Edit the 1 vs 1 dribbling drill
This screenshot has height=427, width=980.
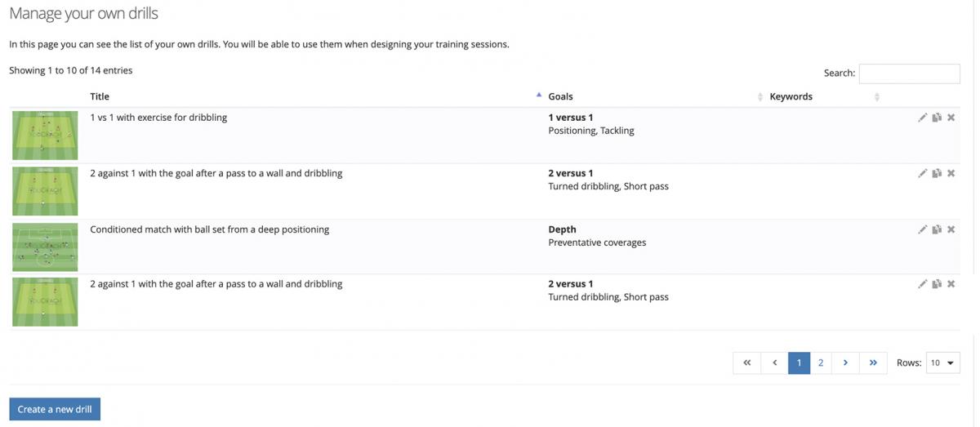coord(922,118)
